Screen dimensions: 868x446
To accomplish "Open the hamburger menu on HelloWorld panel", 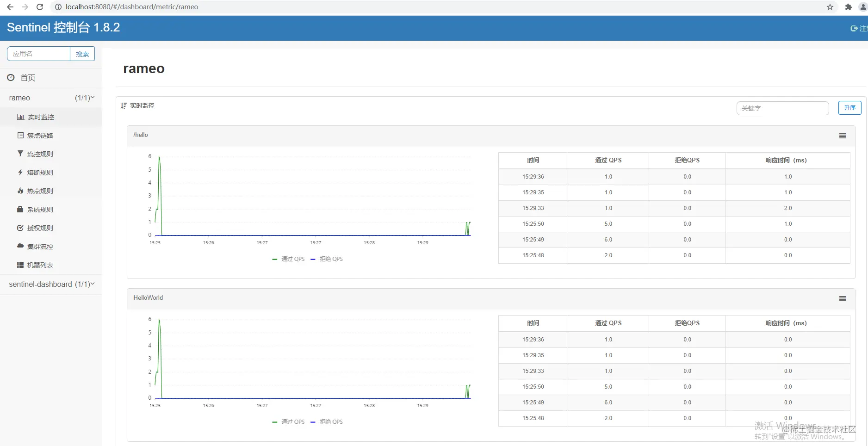I will [843, 298].
